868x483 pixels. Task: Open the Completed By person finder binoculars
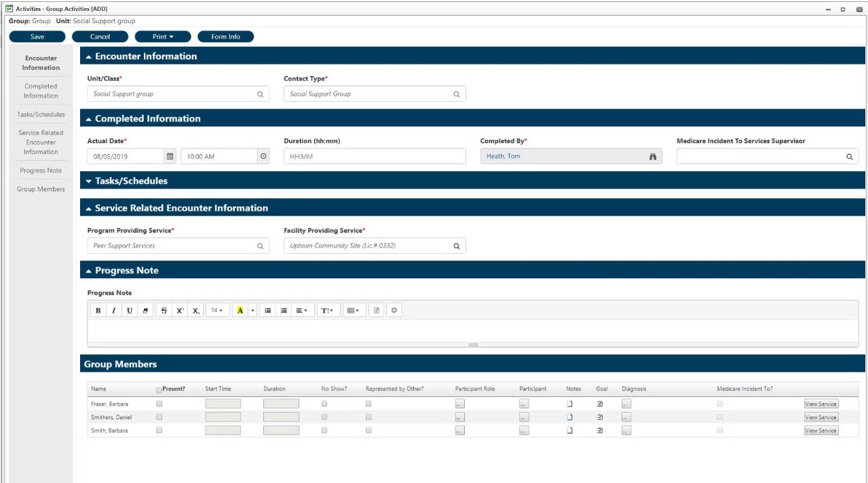tap(652, 156)
